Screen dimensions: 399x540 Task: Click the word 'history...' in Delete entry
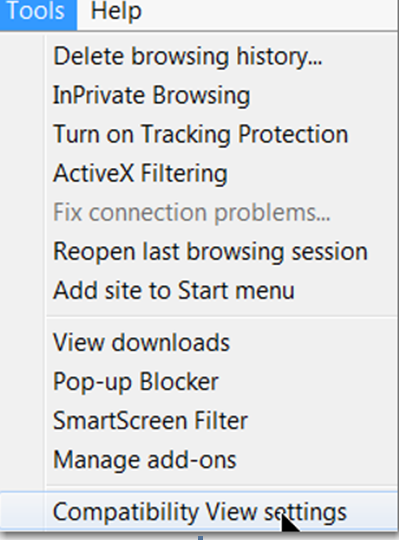point(279,57)
